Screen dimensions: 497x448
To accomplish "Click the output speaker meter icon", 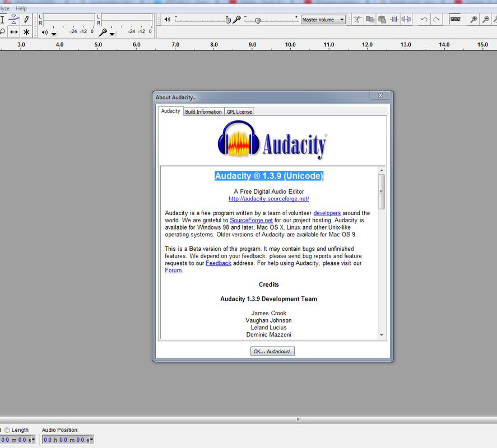I will (45, 32).
